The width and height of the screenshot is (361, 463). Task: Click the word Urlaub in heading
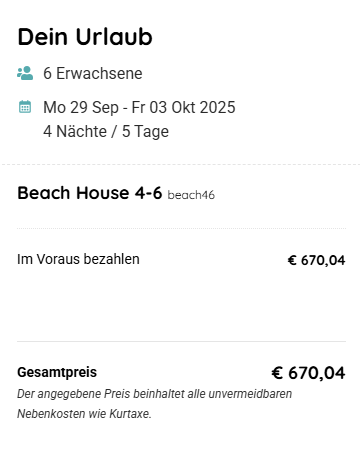pyautogui.click(x=114, y=37)
